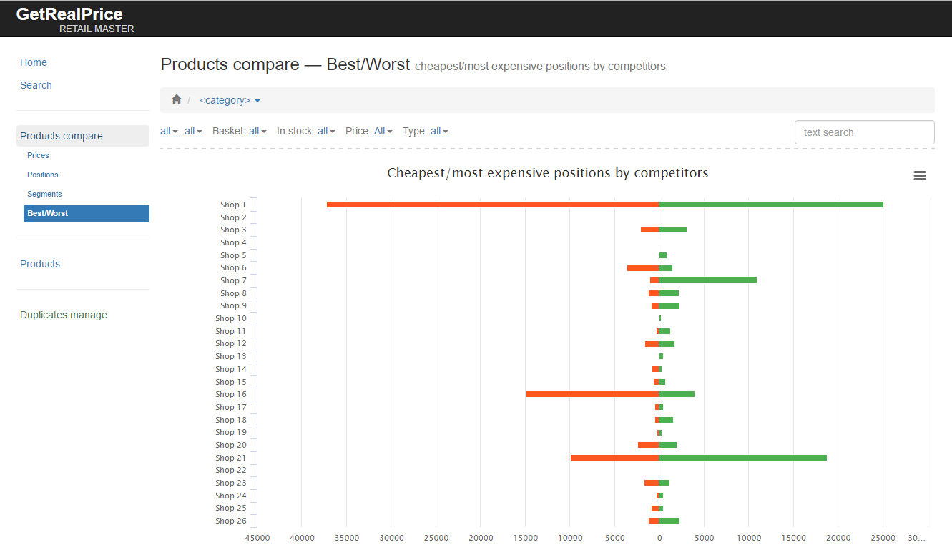
Task: Click the Shop 26 axis label
Action: (231, 521)
